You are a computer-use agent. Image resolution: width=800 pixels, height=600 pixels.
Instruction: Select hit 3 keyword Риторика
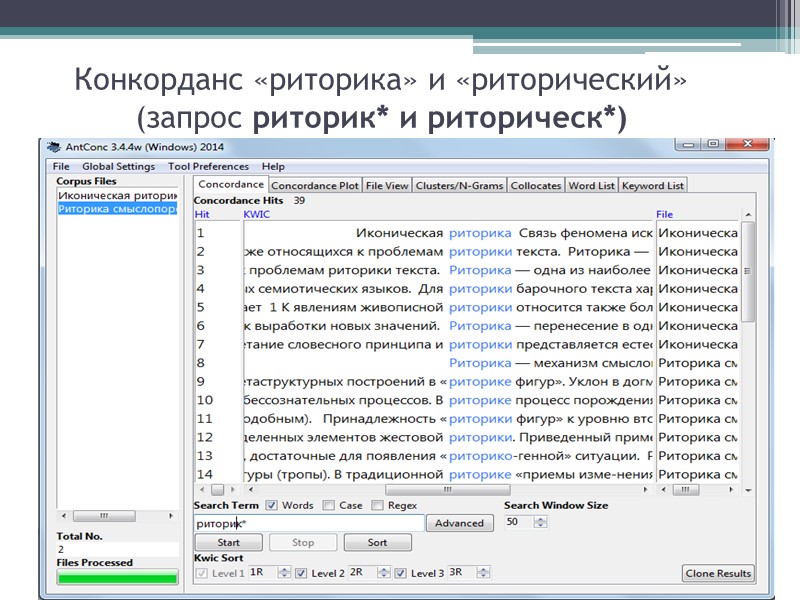[480, 270]
